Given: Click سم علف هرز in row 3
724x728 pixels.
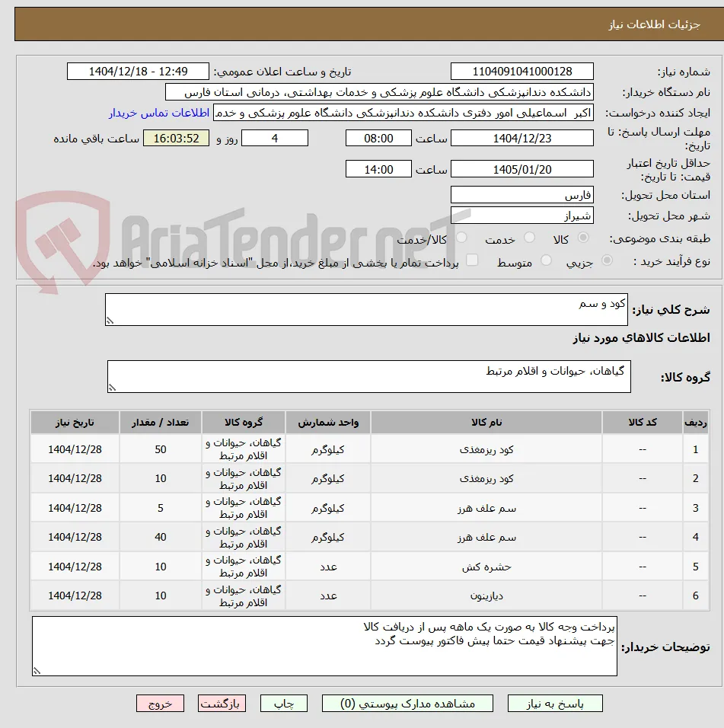Looking at the screenshot, I should click(x=486, y=508).
